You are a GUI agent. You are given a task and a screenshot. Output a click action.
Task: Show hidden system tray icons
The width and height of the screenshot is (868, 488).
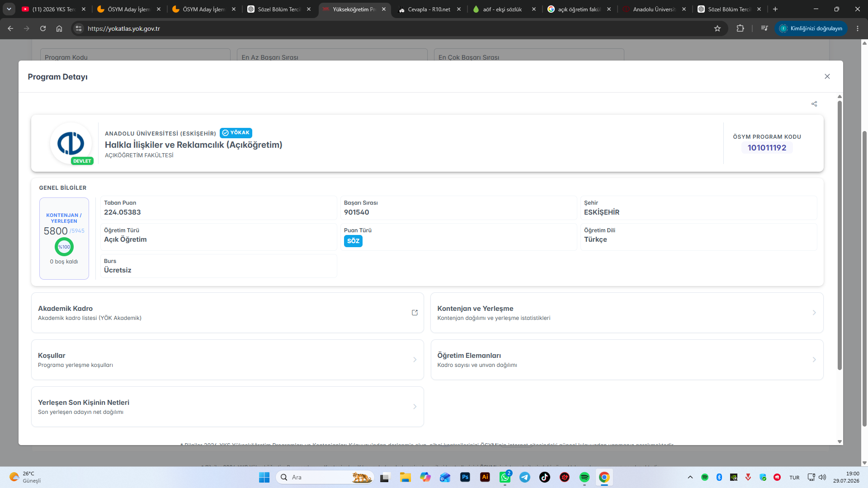tap(690, 477)
